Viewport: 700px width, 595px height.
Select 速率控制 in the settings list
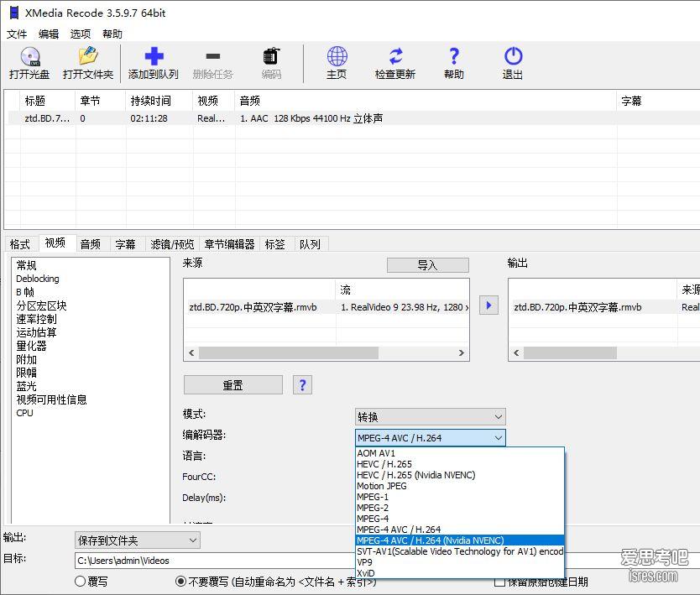[x=36, y=319]
